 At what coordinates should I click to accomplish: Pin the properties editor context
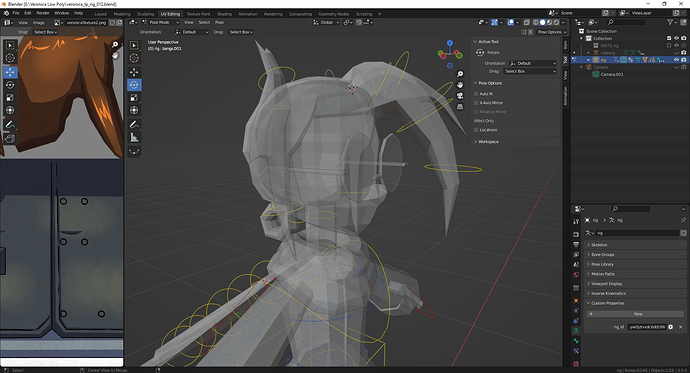(x=683, y=220)
